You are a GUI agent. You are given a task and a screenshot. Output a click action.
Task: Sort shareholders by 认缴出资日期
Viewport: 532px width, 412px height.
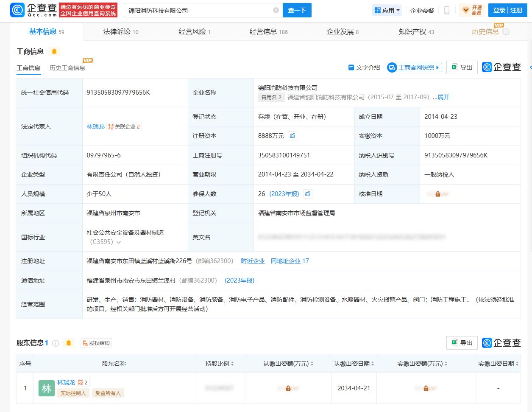click(x=373, y=364)
